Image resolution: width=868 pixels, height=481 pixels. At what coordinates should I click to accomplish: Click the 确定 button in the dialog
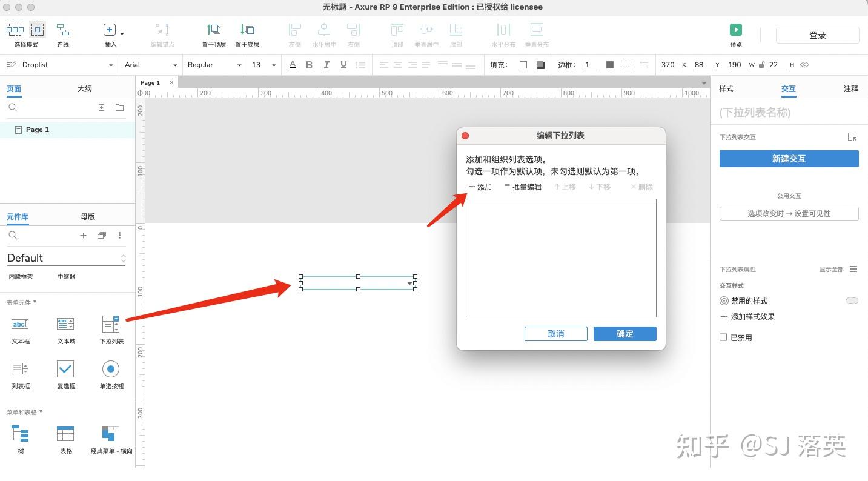[x=624, y=333]
